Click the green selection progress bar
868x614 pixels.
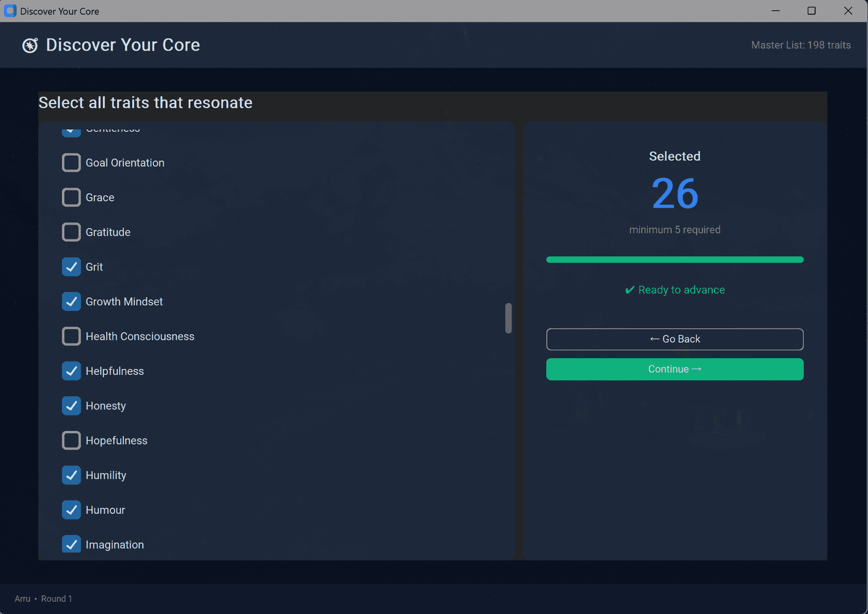tap(675, 260)
